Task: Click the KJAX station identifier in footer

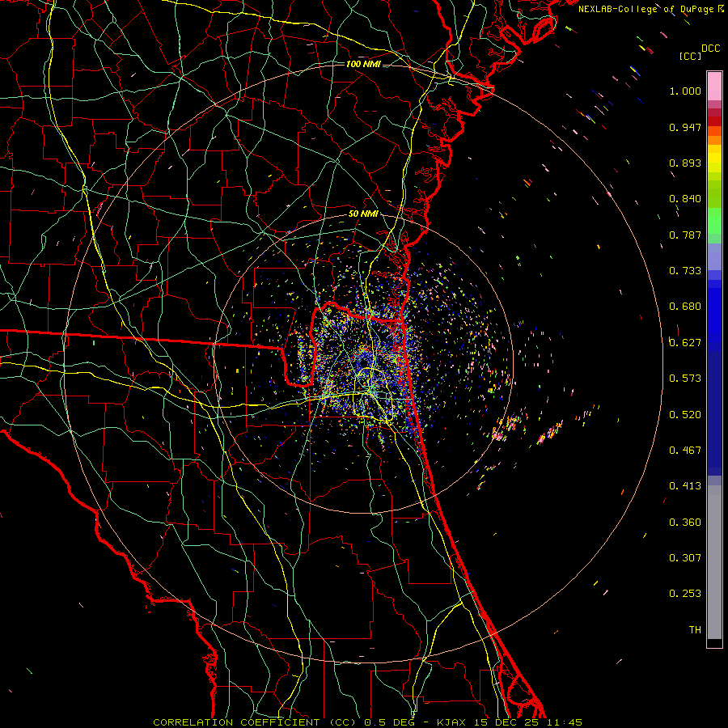Action: pos(453,722)
